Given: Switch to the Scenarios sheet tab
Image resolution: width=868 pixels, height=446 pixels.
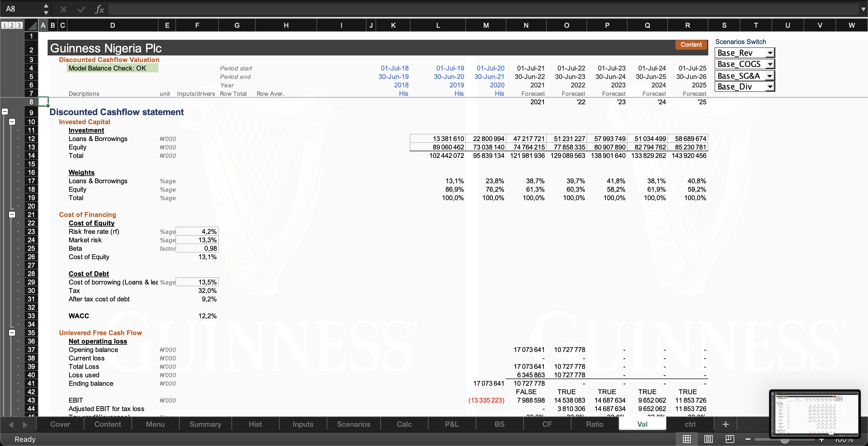Looking at the screenshot, I should [354, 424].
